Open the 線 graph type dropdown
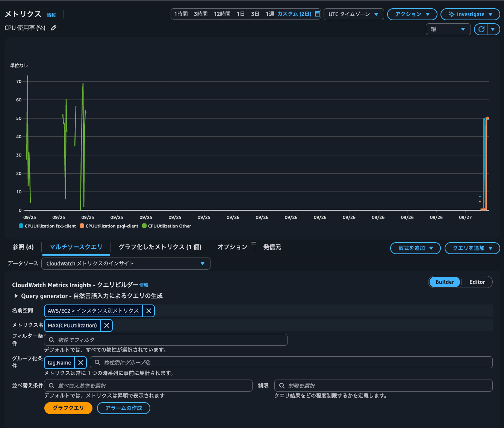 [448, 29]
